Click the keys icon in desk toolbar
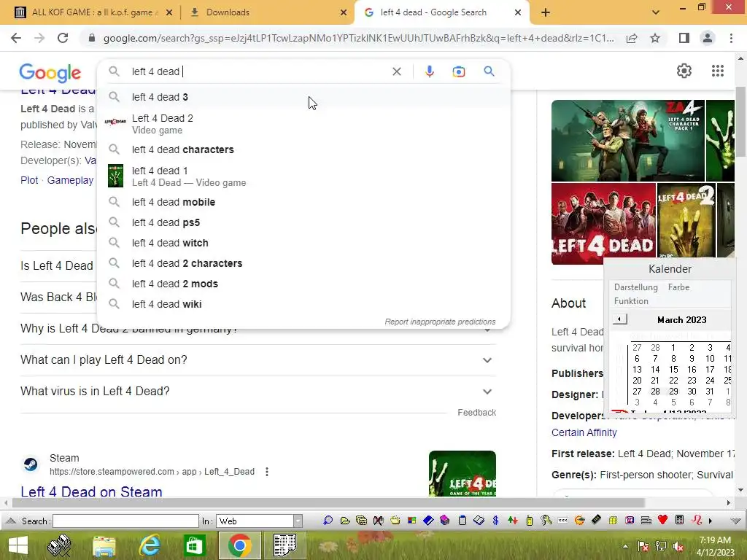Screen dimensions: 747x560 point(546,521)
